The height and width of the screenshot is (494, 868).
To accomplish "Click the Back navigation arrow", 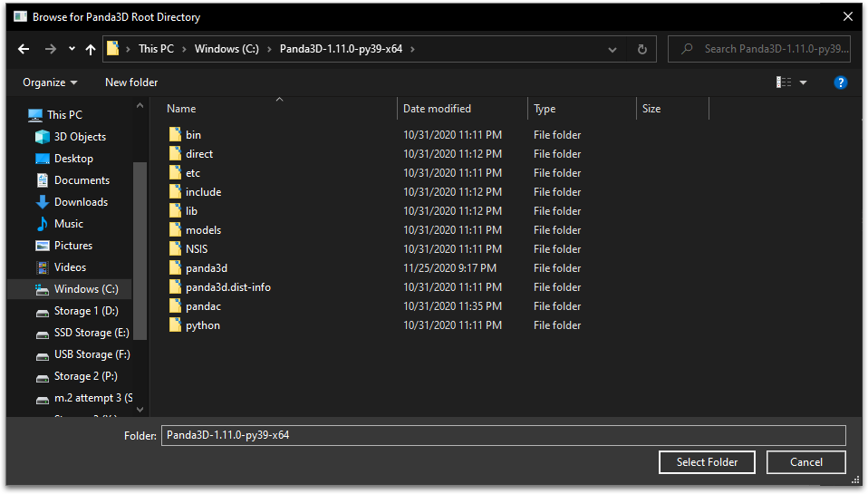I will pyautogui.click(x=24, y=49).
